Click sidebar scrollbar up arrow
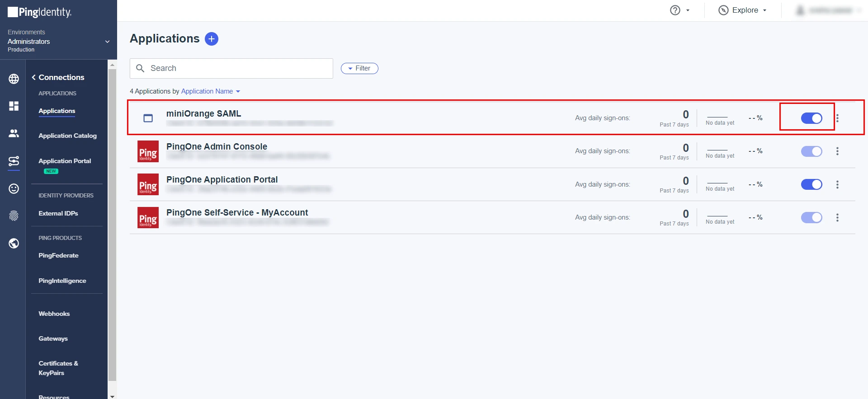This screenshot has height=399, width=868. pos(112,65)
